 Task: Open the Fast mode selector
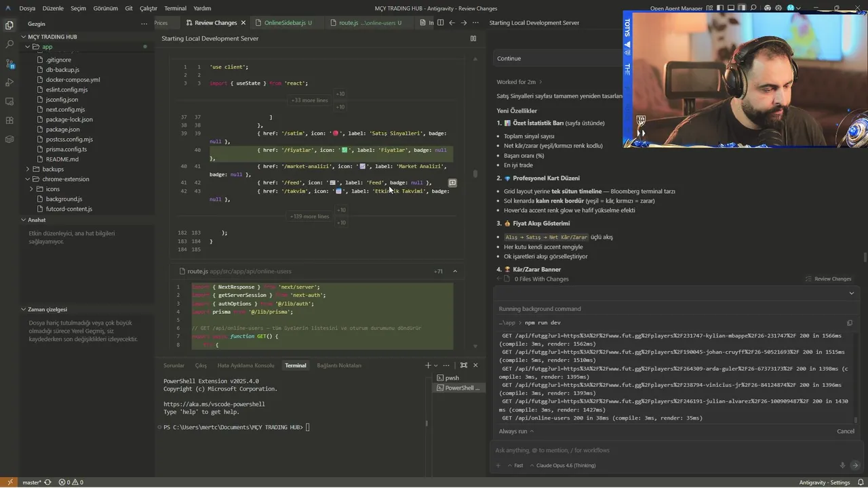516,466
